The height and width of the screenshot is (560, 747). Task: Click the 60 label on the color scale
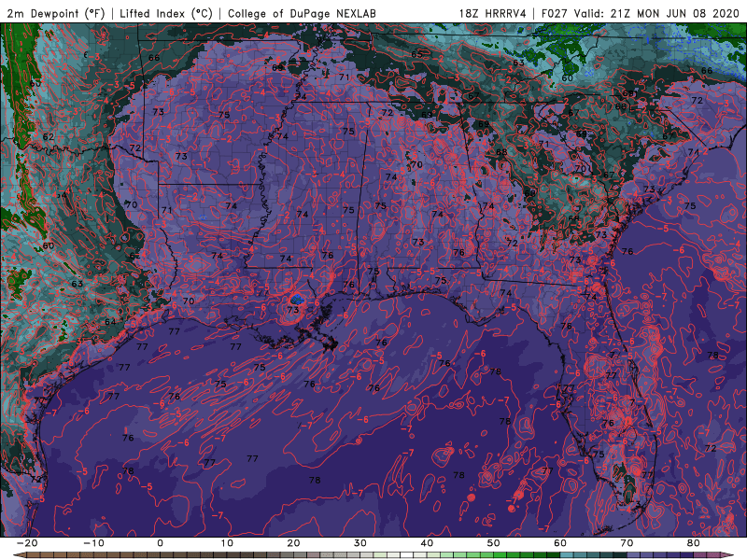tap(560, 543)
